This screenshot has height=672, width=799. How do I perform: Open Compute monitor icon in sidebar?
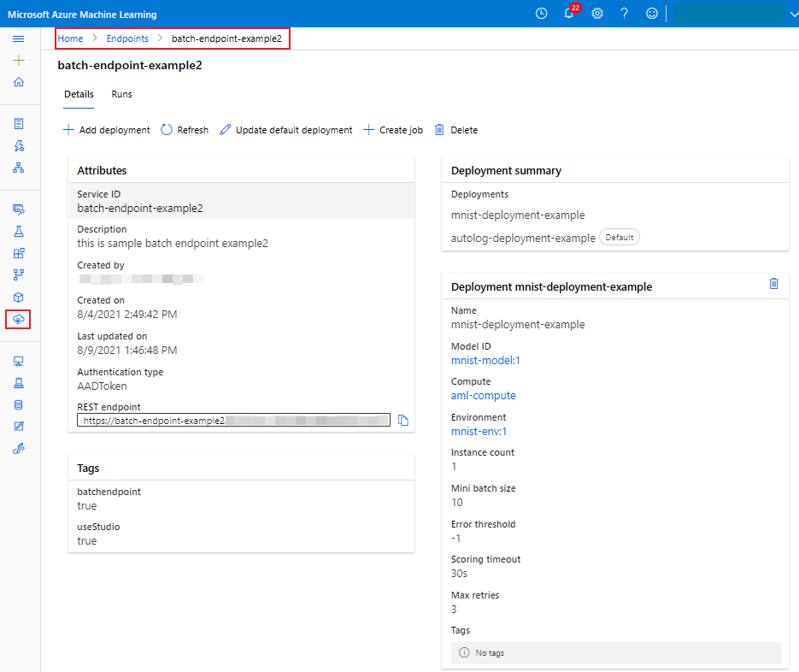18,361
